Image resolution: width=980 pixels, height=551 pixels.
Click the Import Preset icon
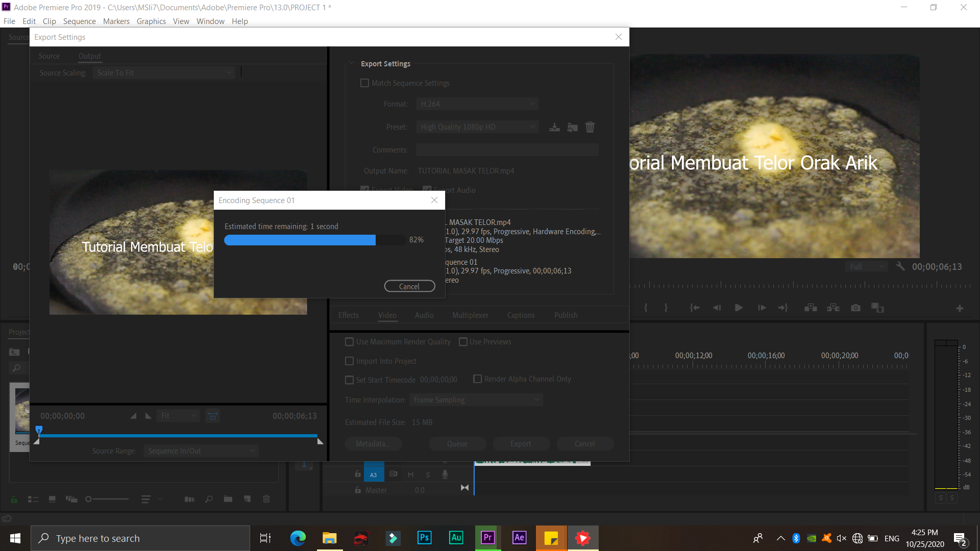click(573, 127)
